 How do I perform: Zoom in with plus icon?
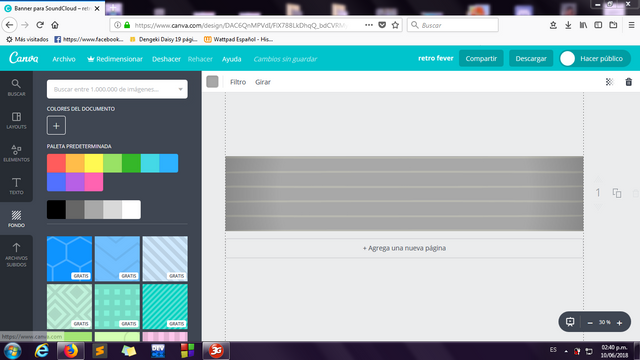pos(619,323)
